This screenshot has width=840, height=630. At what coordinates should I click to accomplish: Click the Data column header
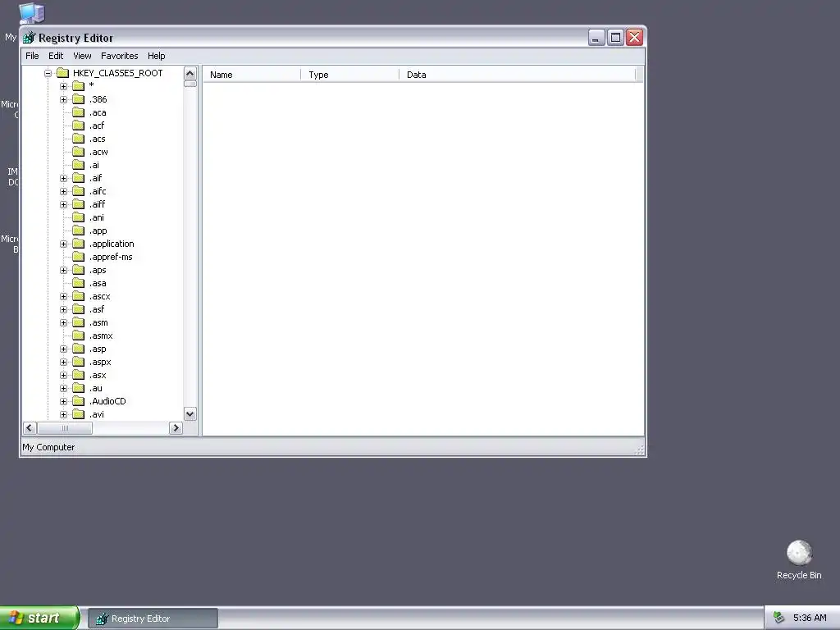(517, 75)
